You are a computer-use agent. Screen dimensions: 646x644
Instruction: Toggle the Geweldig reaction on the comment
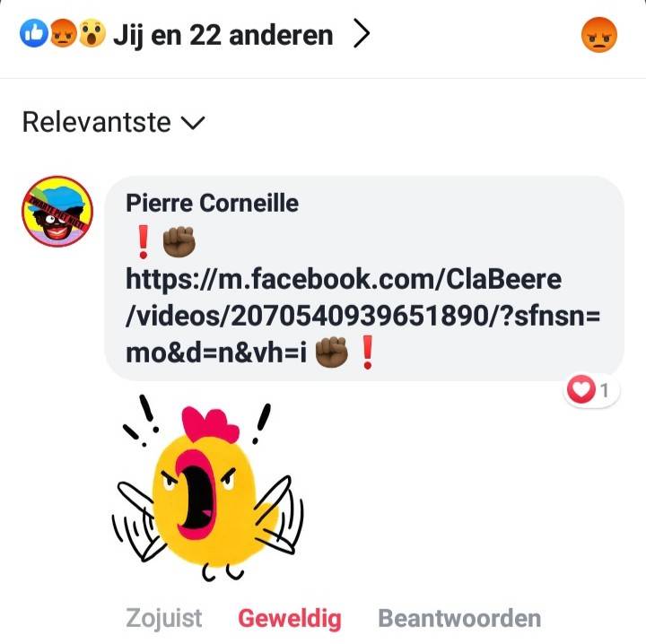click(x=290, y=619)
